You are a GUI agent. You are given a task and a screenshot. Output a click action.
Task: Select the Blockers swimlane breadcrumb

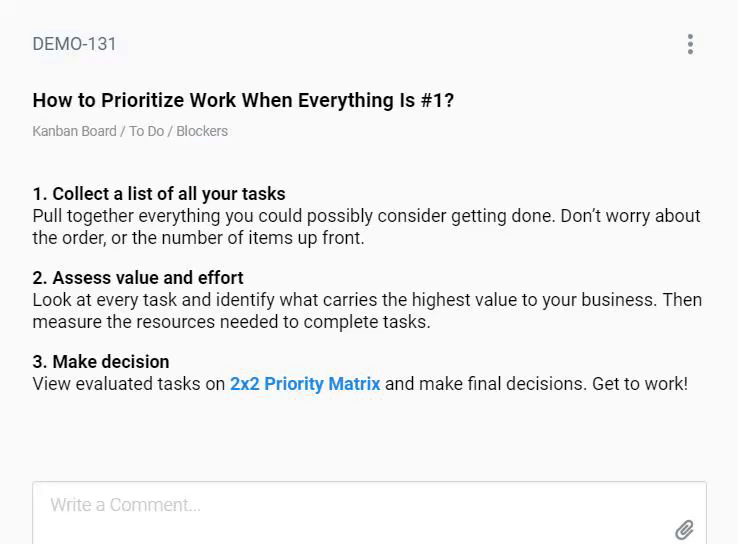coord(202,131)
